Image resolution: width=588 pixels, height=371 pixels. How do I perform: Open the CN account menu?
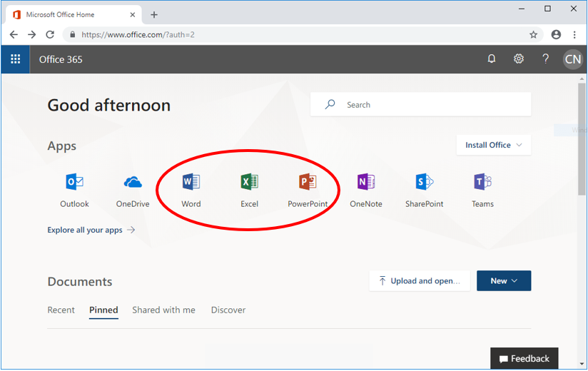(x=572, y=59)
